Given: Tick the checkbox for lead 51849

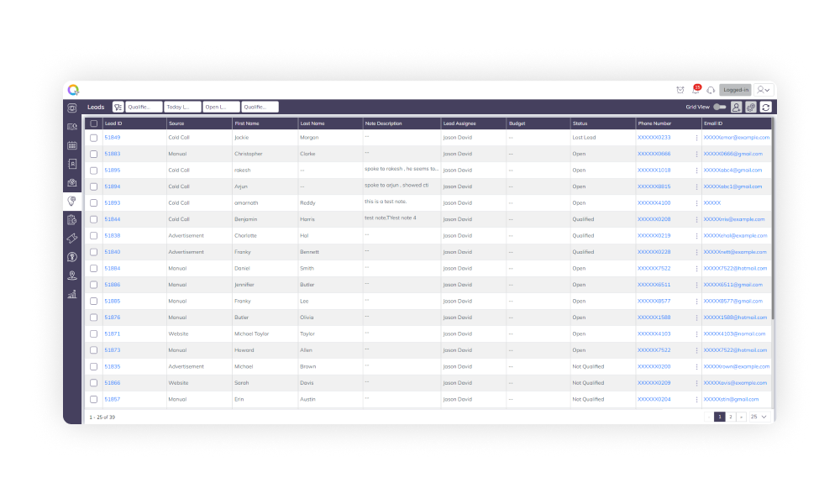Looking at the screenshot, I should (x=93, y=137).
